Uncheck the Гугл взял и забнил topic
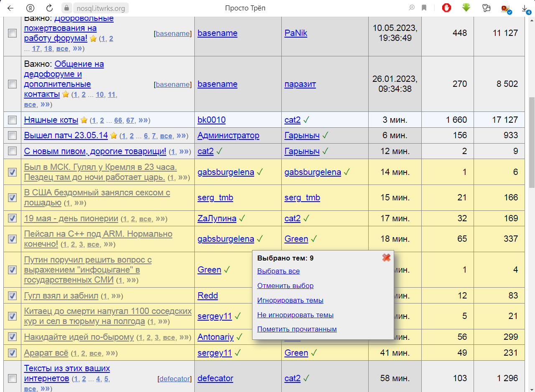Viewport: 535px width, 392px height. 13,296
